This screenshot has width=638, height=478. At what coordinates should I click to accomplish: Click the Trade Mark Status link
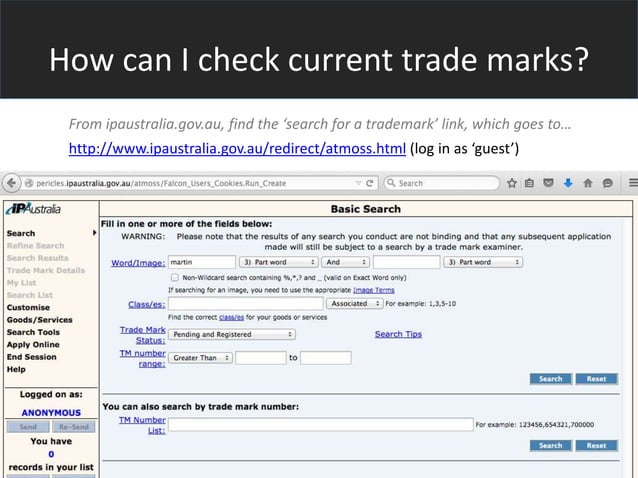[143, 335]
